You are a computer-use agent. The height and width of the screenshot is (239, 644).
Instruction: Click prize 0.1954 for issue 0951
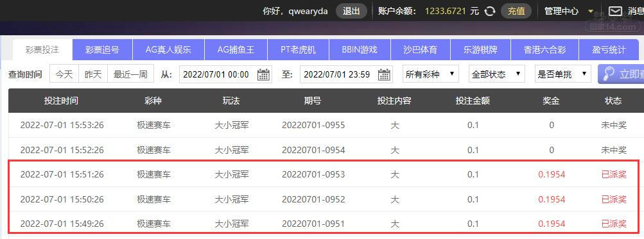coord(552,224)
